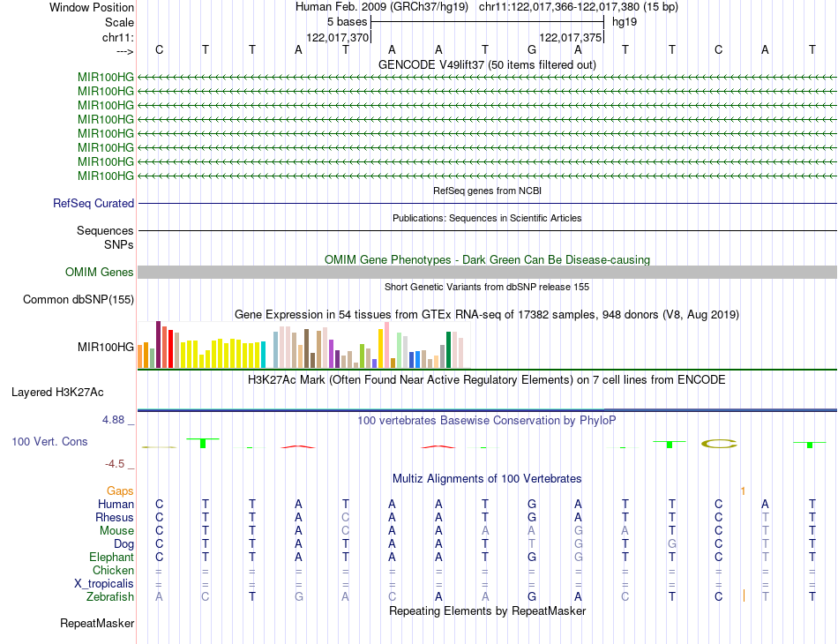Click the Layered H3K27Ac track label
This screenshot has width=838, height=644.
57,393
